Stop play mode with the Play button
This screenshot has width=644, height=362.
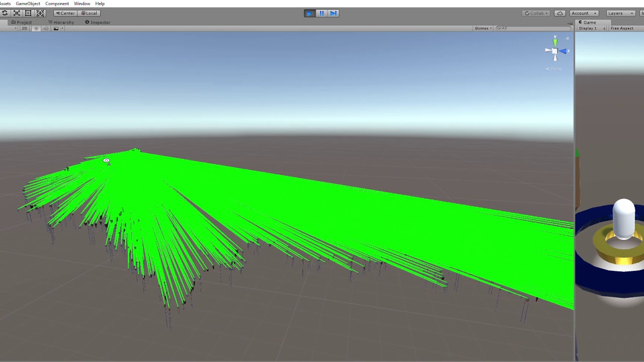(309, 13)
